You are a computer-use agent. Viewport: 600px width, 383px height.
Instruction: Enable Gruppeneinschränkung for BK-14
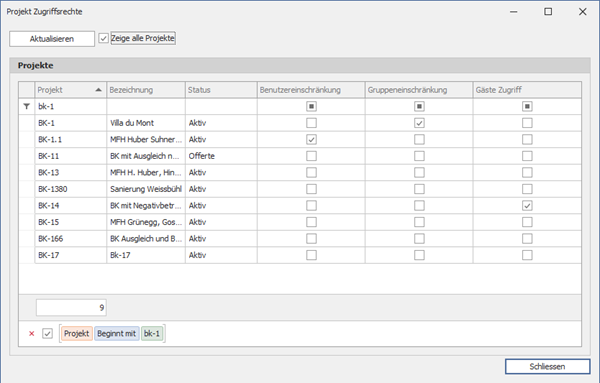[419, 205]
